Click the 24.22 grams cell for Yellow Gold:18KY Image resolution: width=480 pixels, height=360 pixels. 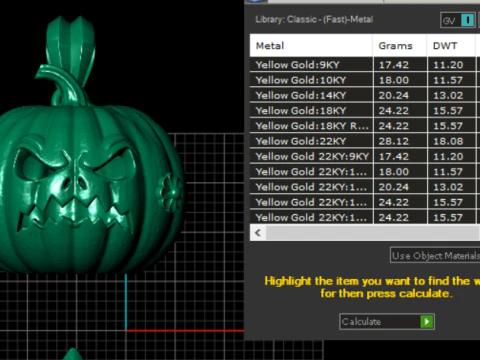(x=400, y=111)
